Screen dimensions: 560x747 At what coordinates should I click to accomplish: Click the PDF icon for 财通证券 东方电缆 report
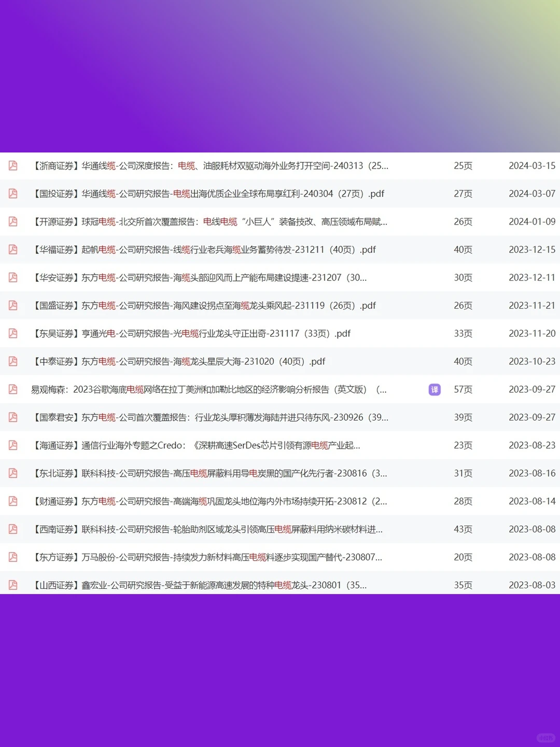point(13,502)
